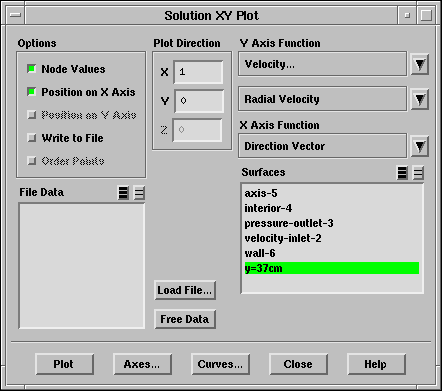Open the window menu button in title bar
This screenshot has width=442, height=391.
pyautogui.click(x=15, y=15)
